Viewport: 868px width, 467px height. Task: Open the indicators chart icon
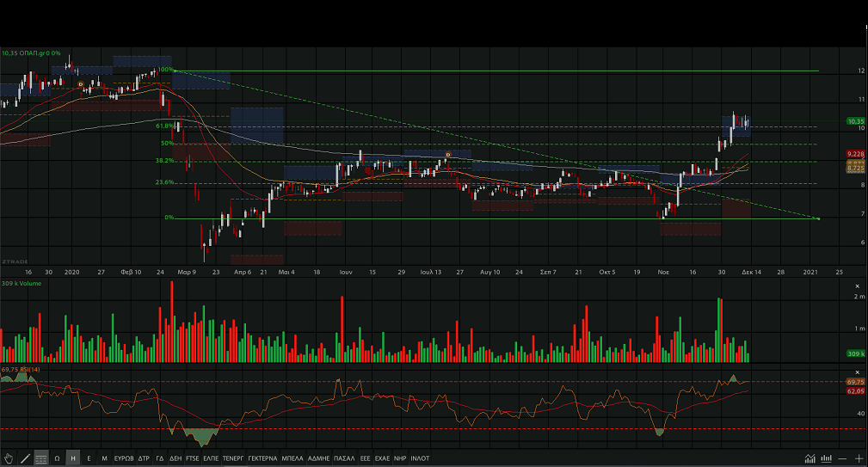coord(810,458)
